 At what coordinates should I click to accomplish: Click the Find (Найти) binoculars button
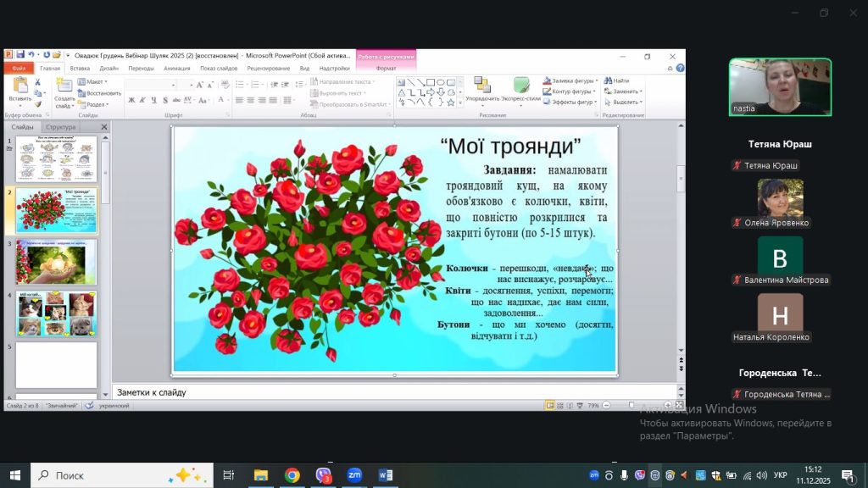[x=615, y=80]
